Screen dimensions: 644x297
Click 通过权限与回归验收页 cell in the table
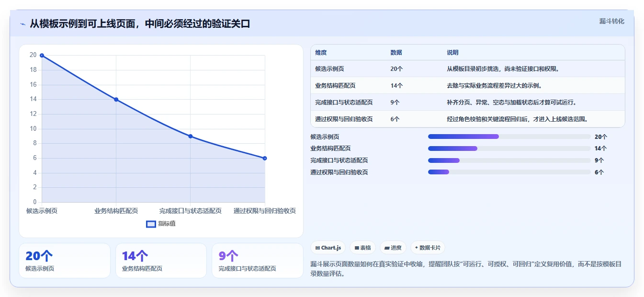pos(344,119)
